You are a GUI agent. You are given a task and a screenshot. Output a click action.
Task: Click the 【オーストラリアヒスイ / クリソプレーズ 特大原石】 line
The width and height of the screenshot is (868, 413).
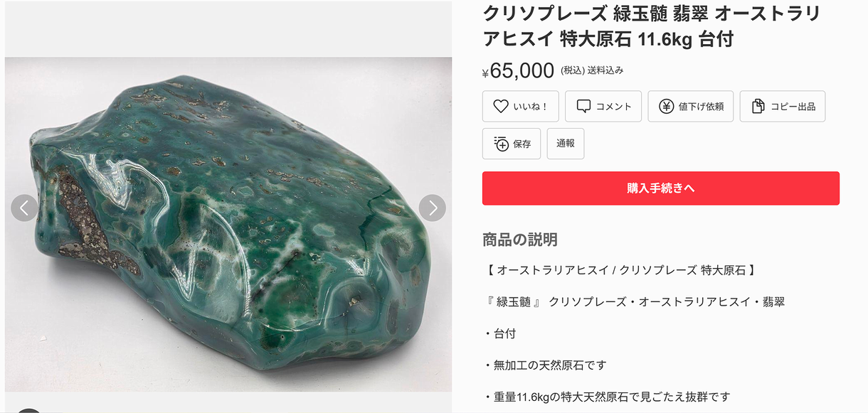coord(619,270)
